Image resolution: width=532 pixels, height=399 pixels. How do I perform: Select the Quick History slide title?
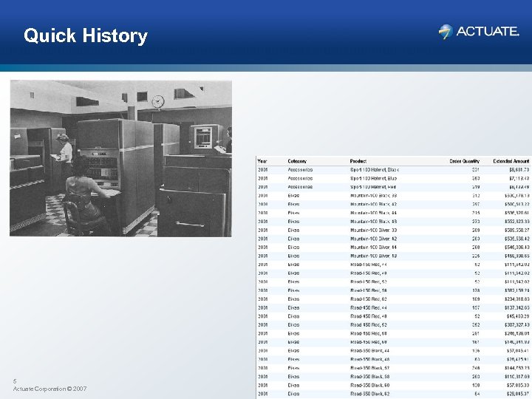[x=86, y=35]
